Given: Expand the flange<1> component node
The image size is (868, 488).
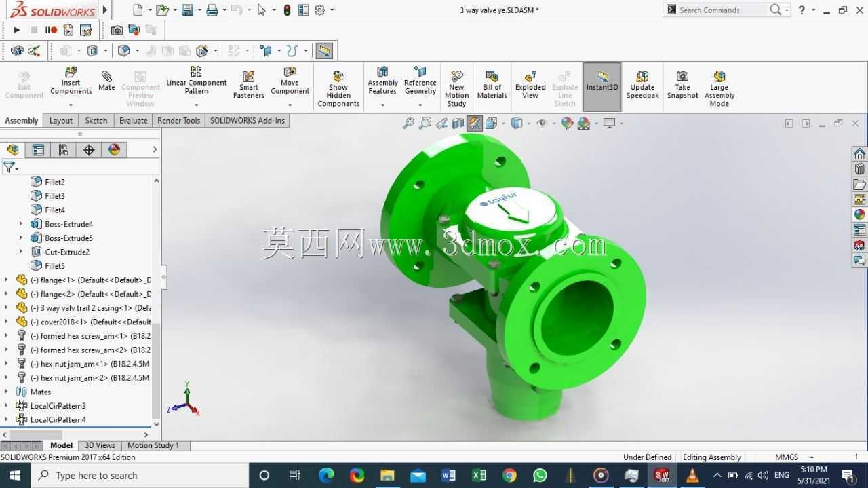Looking at the screenshot, I should 6,280.
